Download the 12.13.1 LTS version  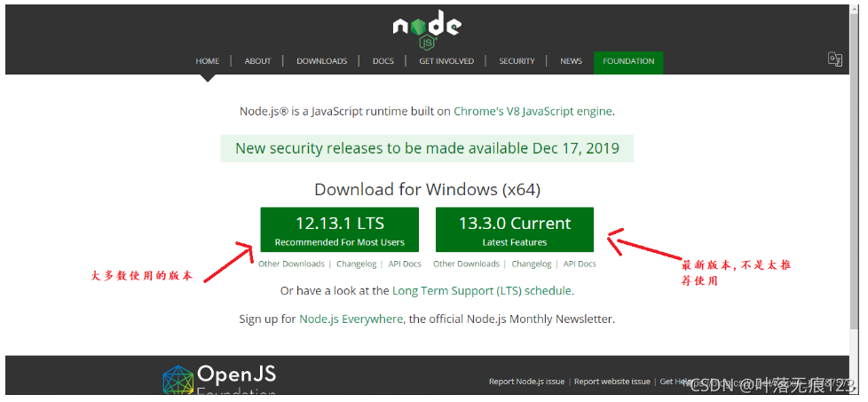click(x=339, y=230)
